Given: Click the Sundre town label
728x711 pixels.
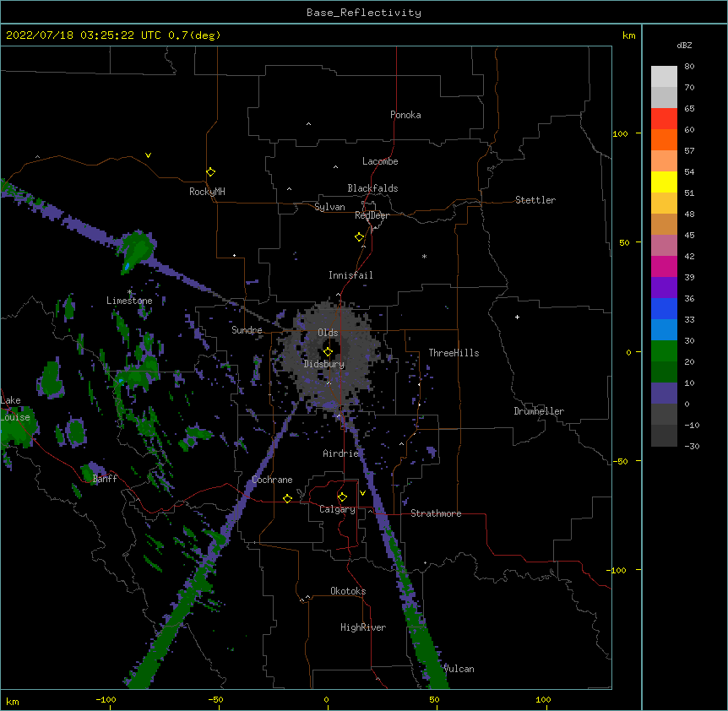Looking at the screenshot, I should 247,330.
